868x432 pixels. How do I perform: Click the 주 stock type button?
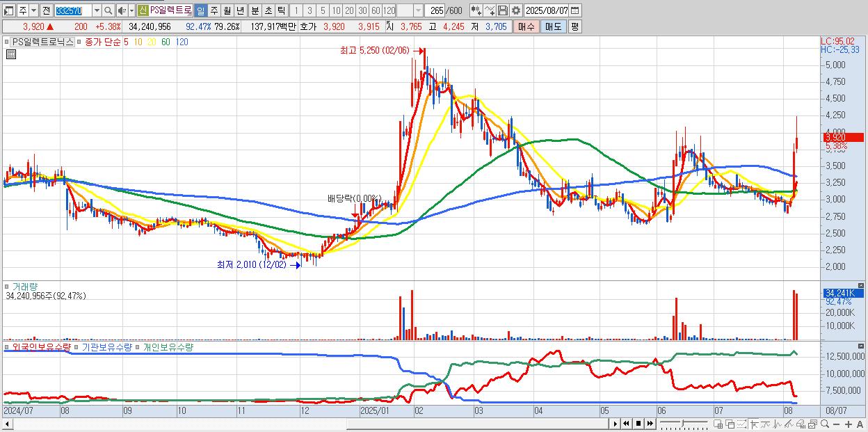click(23, 10)
